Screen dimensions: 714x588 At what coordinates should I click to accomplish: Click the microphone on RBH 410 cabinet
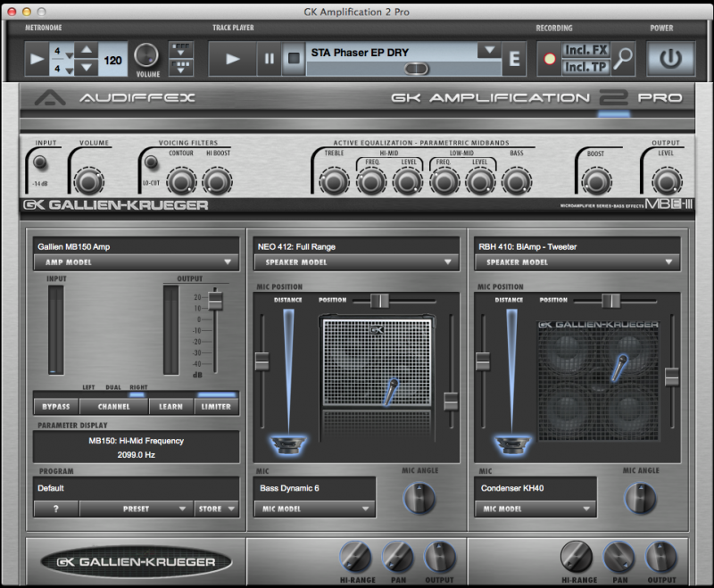click(x=619, y=368)
